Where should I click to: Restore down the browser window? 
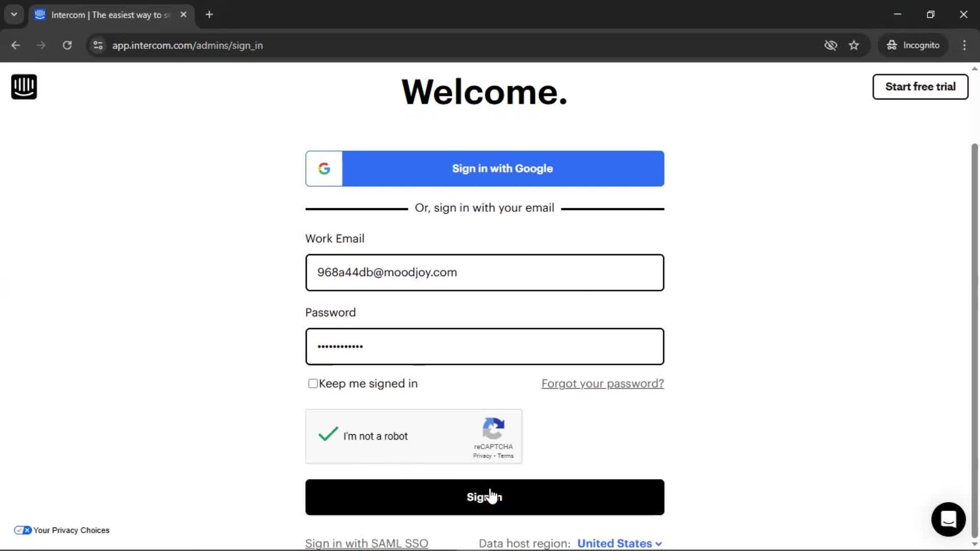930,14
